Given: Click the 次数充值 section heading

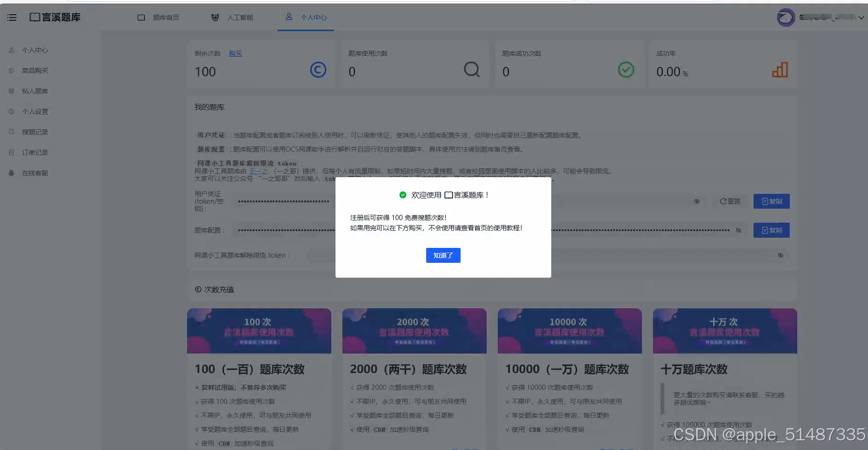Looking at the screenshot, I should [x=215, y=290].
